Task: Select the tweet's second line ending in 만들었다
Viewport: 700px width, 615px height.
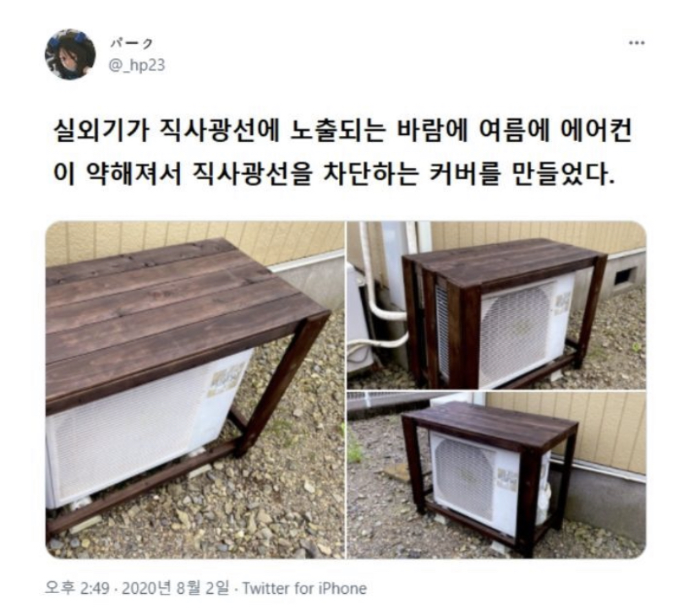Action: tap(333, 174)
